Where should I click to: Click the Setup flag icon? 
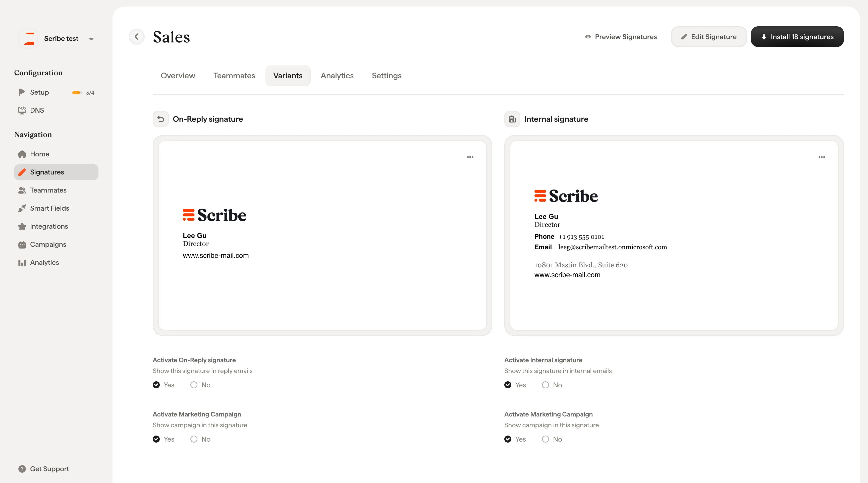(x=22, y=92)
